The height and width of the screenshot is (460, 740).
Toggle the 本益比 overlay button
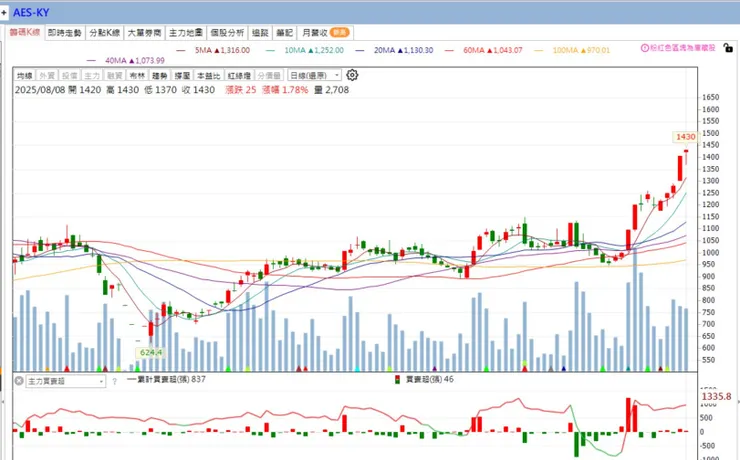coord(209,75)
